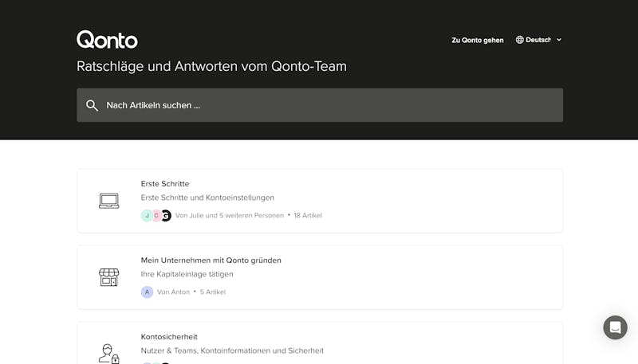Click the black G author avatar

(x=166, y=215)
